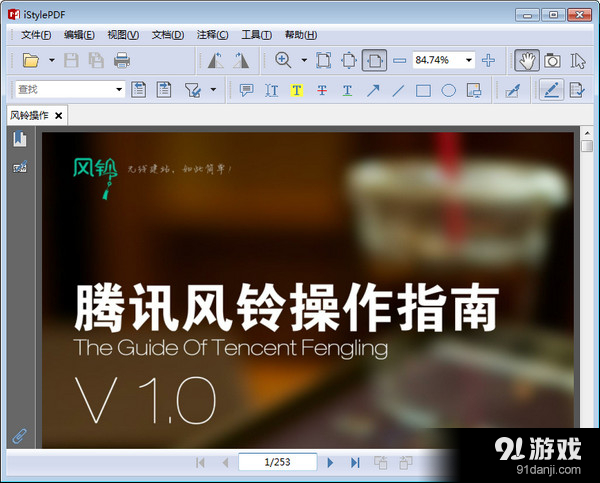Select the insert text caret tool
The width and height of the screenshot is (600, 483).
(x=272, y=90)
